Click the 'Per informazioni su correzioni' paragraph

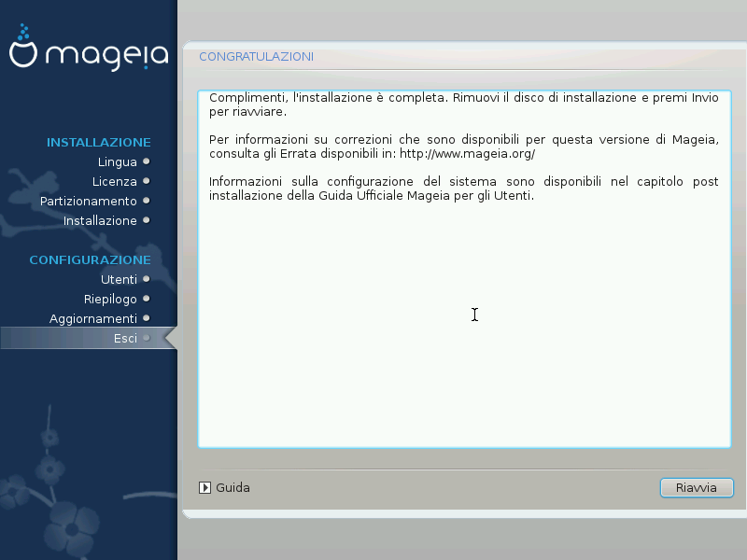(463, 147)
